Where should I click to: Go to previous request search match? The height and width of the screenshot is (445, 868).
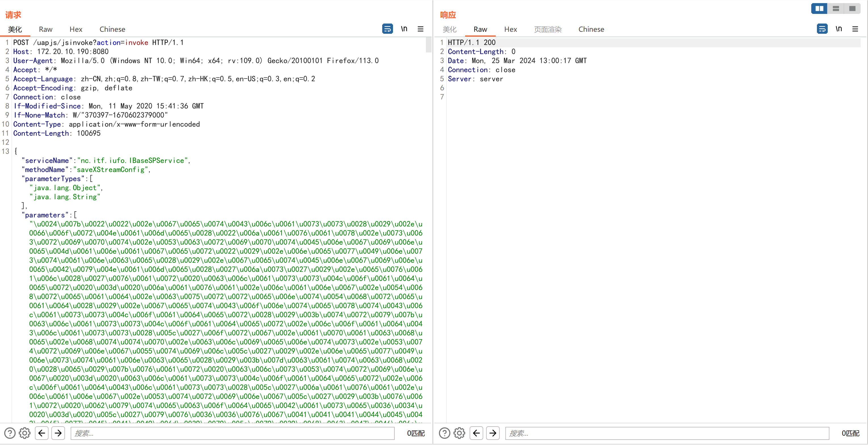click(42, 433)
